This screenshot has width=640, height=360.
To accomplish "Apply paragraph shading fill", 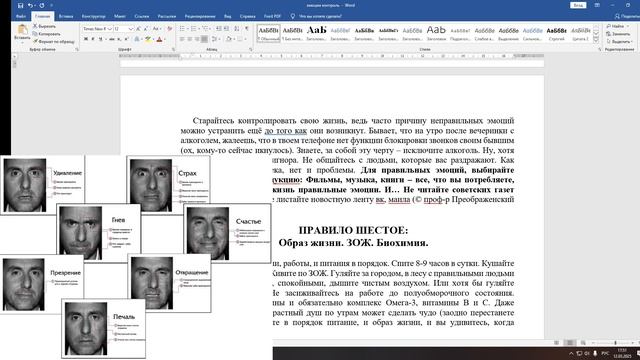I will pyautogui.click(x=230, y=39).
